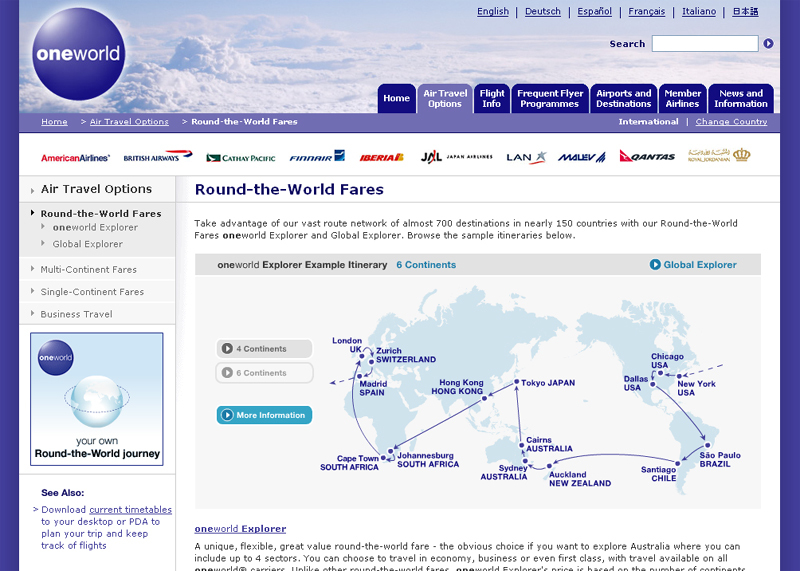Click the More Information button

point(264,415)
